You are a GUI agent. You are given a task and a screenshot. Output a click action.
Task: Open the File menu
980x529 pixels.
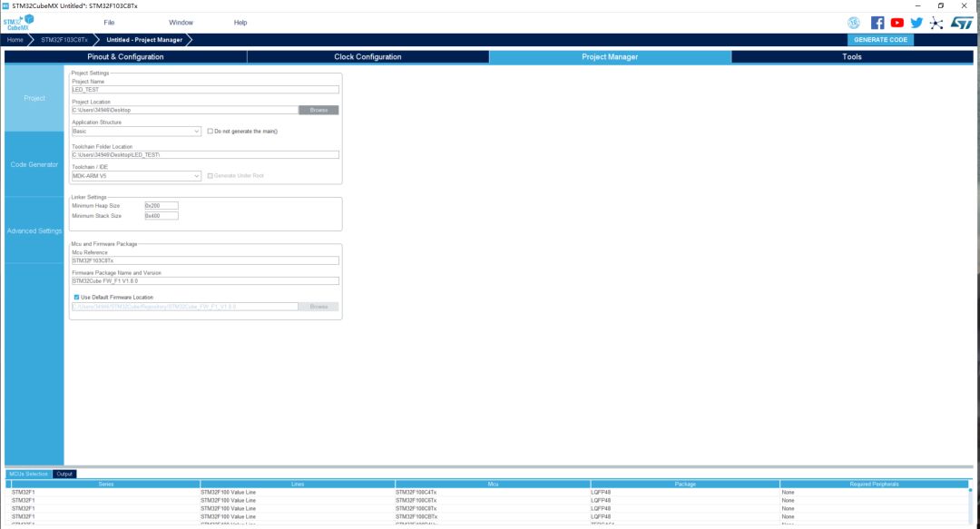pyautogui.click(x=109, y=23)
